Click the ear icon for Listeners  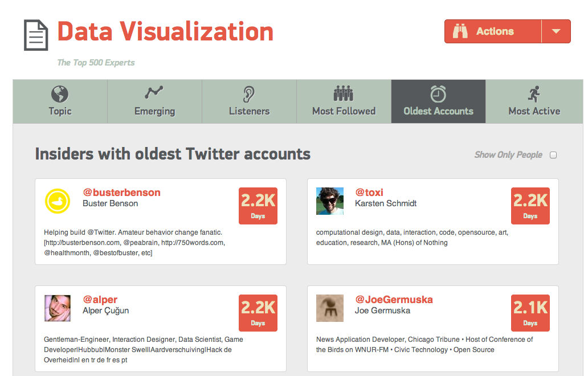pos(249,94)
